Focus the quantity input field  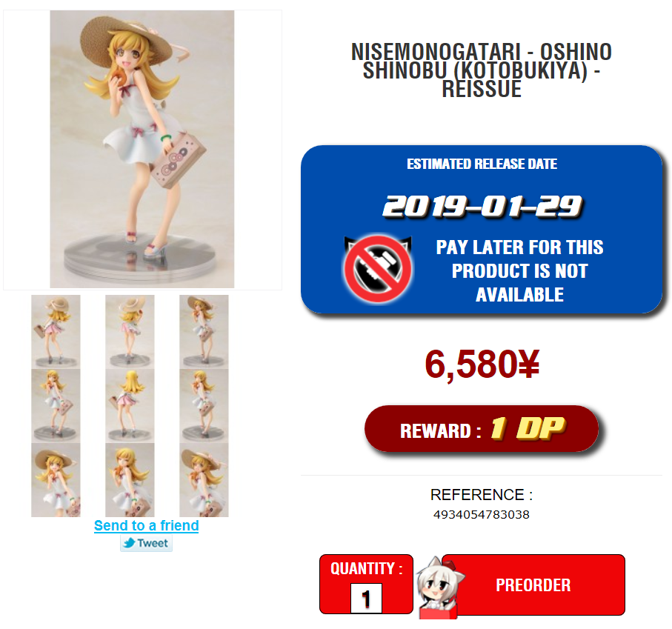pos(366,598)
